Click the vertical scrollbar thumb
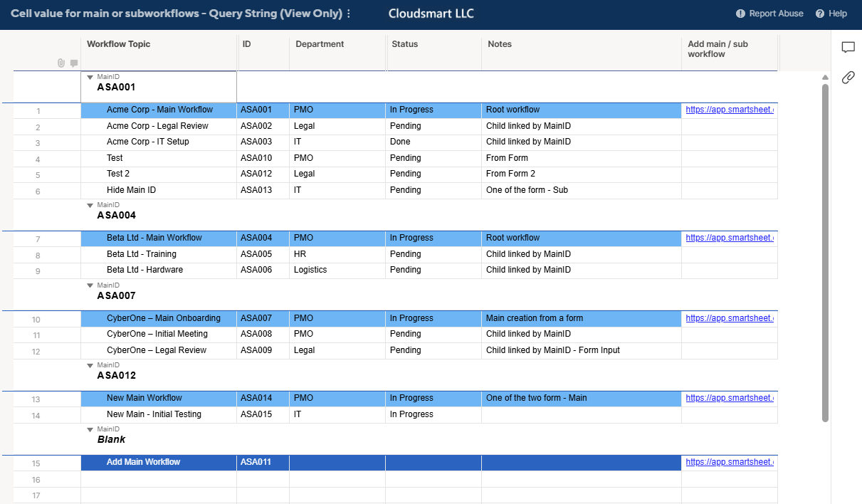Viewport: 862px width, 504px height. tap(825, 253)
